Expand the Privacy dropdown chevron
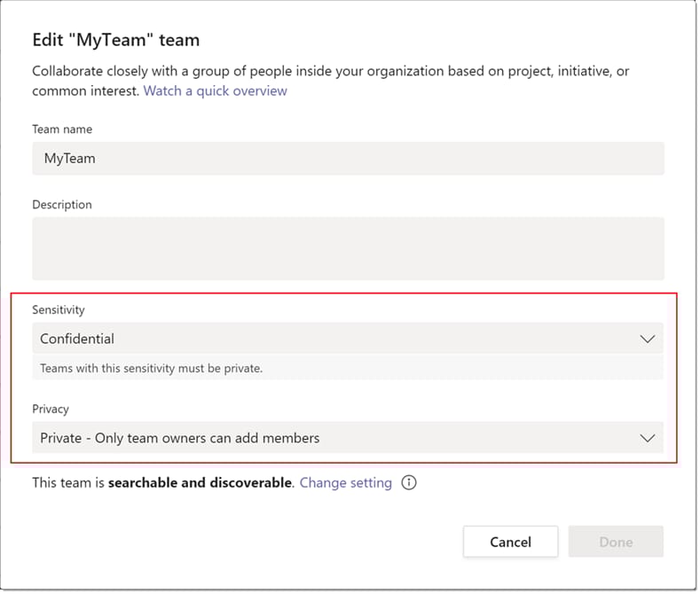 pos(647,438)
